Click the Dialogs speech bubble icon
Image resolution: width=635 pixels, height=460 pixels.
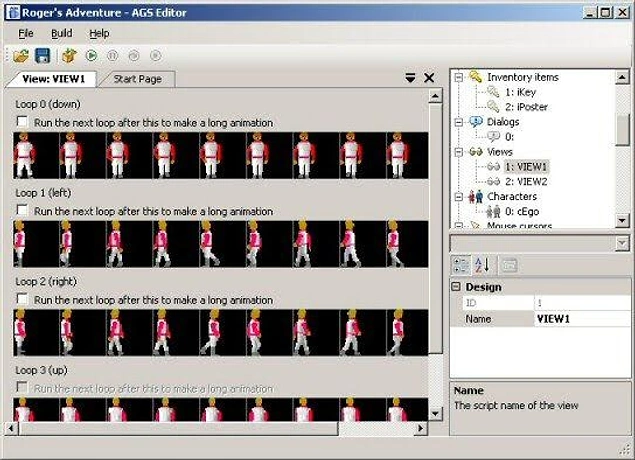pos(475,121)
